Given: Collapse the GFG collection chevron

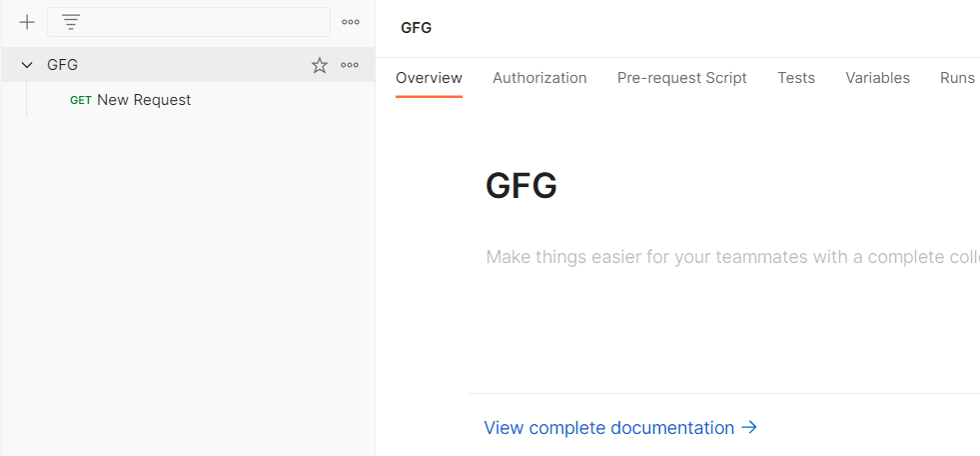Looking at the screenshot, I should tap(27, 65).
